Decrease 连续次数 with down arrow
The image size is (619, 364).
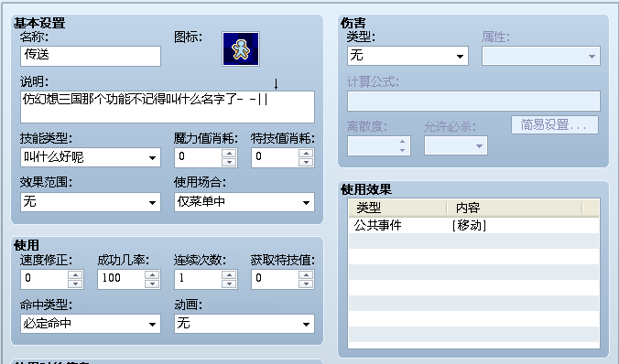229,284
